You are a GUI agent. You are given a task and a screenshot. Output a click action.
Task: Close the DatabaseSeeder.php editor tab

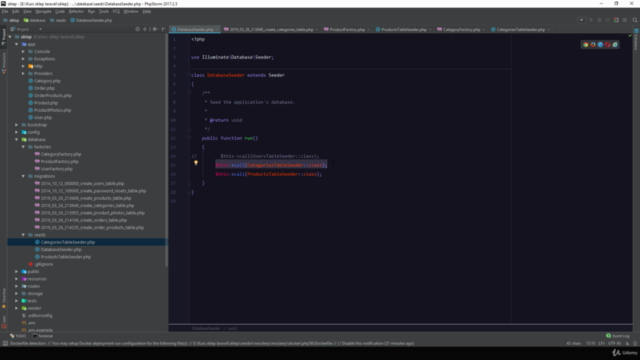tap(217, 29)
